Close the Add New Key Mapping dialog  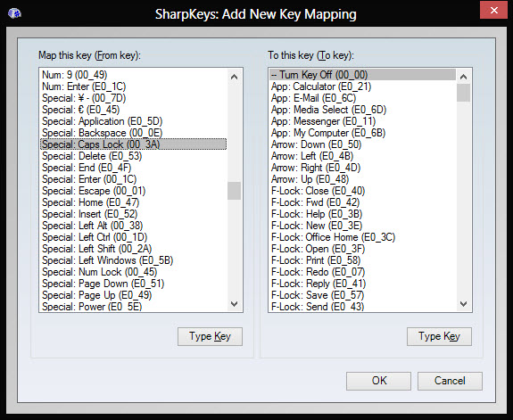tap(494, 10)
